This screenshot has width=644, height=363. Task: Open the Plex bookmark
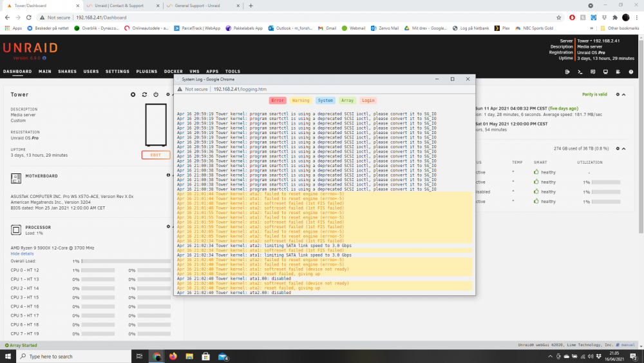click(x=502, y=28)
